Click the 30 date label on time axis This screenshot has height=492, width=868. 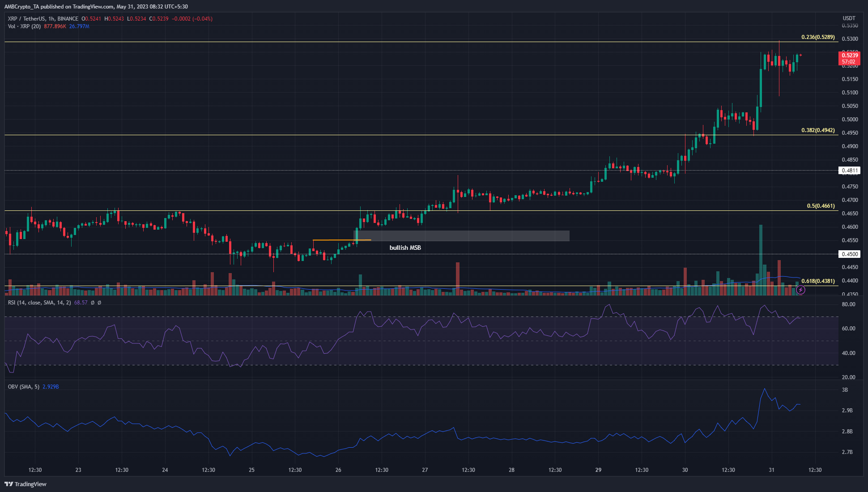pos(685,470)
